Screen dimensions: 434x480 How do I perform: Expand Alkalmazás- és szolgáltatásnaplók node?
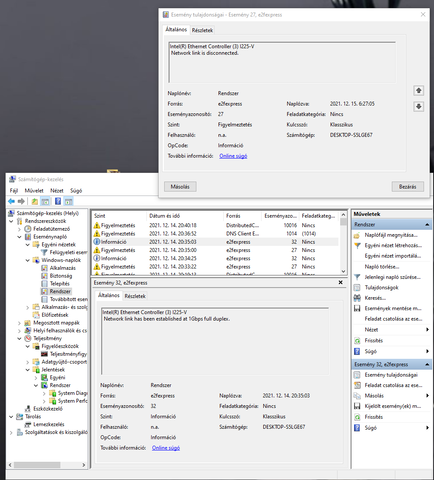(x=28, y=307)
